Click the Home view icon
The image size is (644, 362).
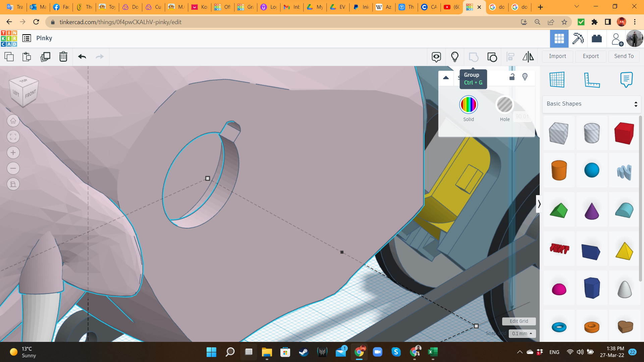coord(13,121)
